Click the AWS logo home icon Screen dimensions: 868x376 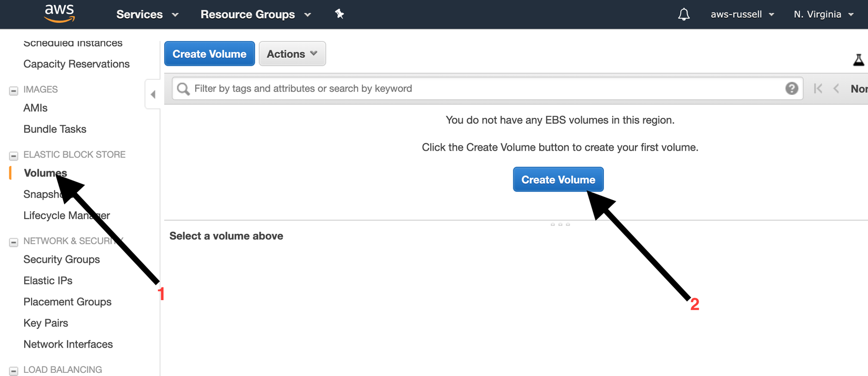pyautogui.click(x=59, y=14)
